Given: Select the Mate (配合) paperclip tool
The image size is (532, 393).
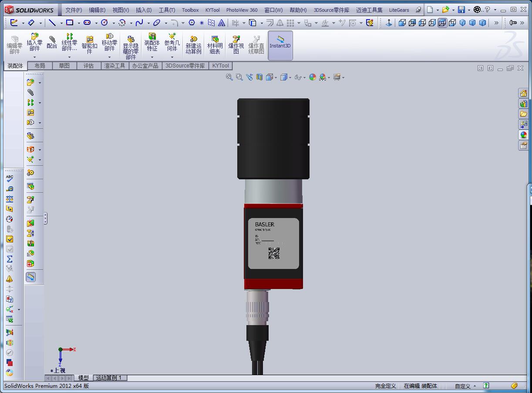Looking at the screenshot, I should [52, 43].
